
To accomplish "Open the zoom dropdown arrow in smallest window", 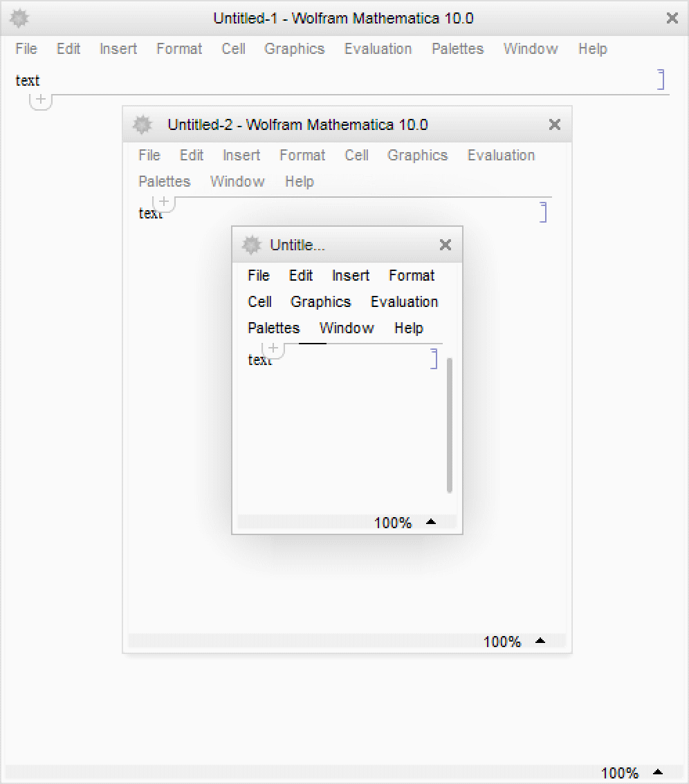I will pyautogui.click(x=431, y=522).
